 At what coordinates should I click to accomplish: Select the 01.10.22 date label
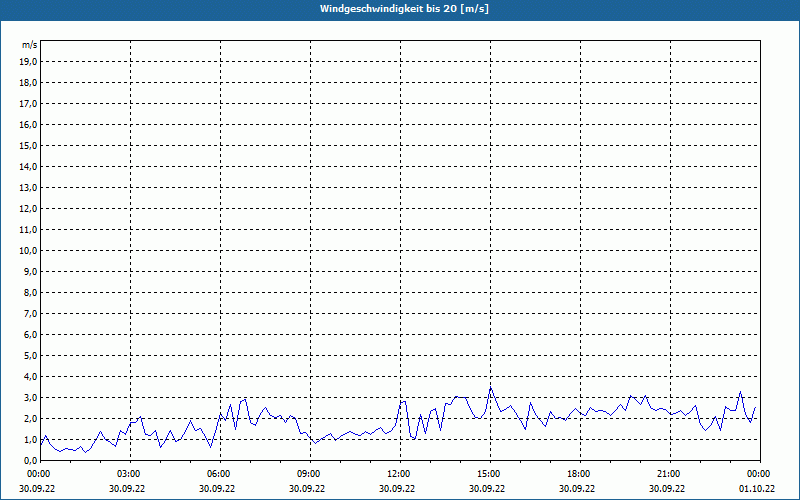(757, 488)
